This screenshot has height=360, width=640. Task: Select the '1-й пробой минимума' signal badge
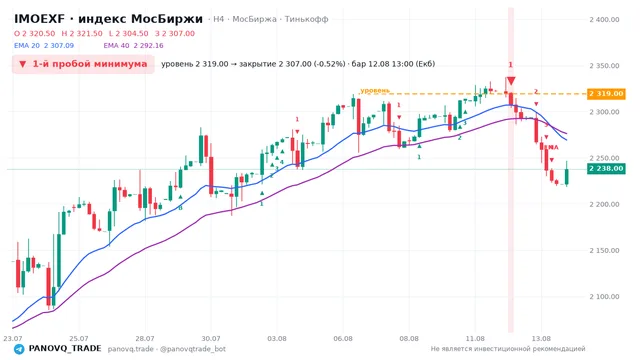pos(83,64)
